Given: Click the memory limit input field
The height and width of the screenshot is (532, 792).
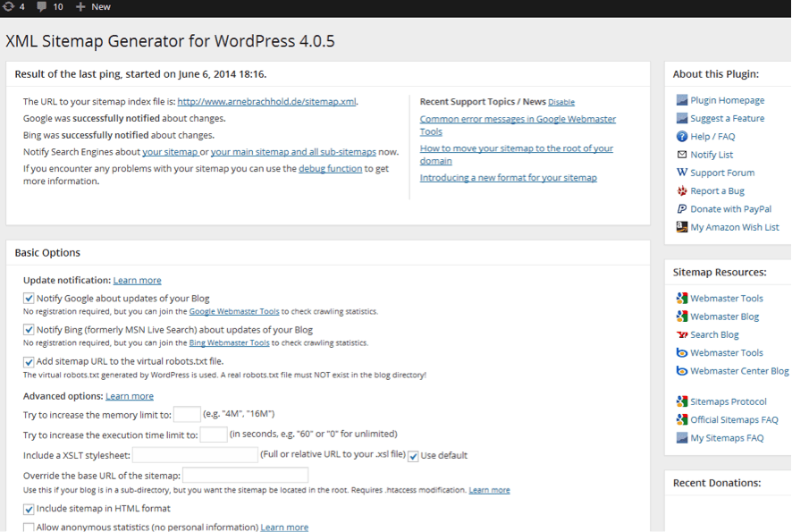Looking at the screenshot, I should tap(187, 414).
